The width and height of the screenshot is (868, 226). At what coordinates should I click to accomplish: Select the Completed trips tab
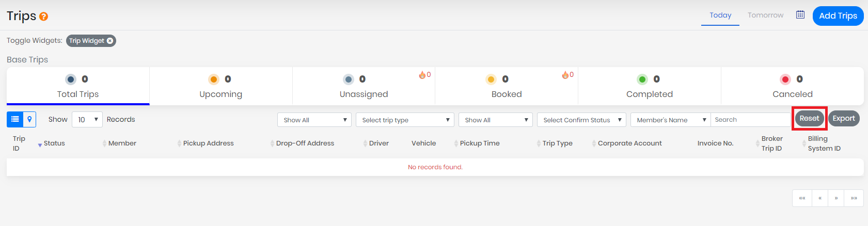(650, 86)
